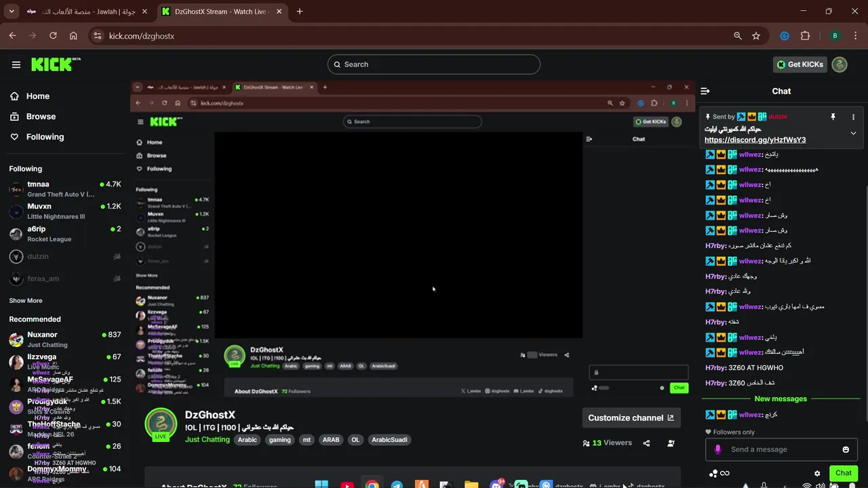Screen dimensions: 868x488
Task: Collapse the chat panel with the arrow icon
Action: [x=705, y=91]
